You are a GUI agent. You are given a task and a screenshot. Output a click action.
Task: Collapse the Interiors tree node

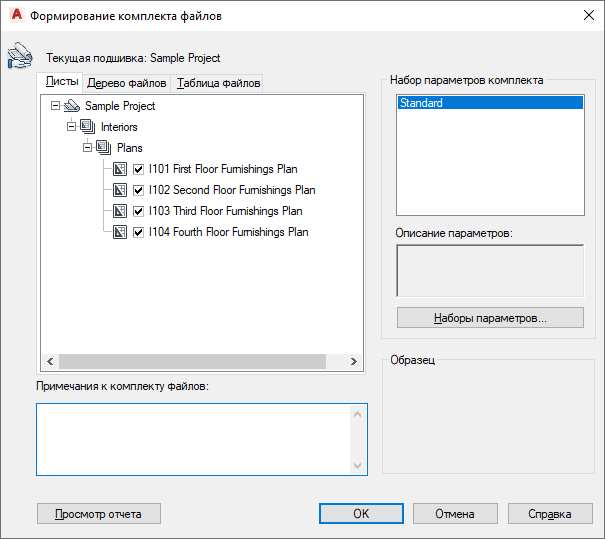71,127
